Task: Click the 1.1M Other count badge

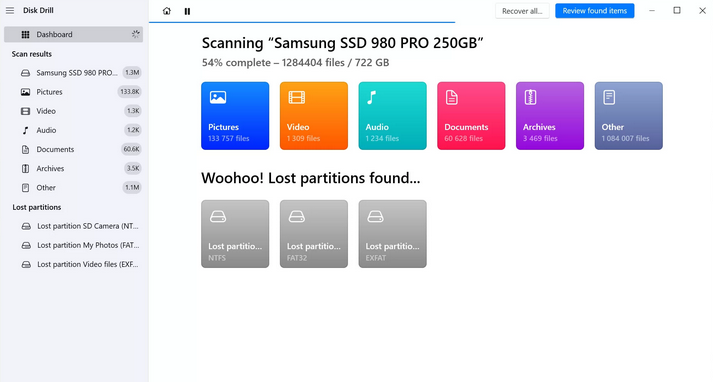Action: pyautogui.click(x=132, y=187)
